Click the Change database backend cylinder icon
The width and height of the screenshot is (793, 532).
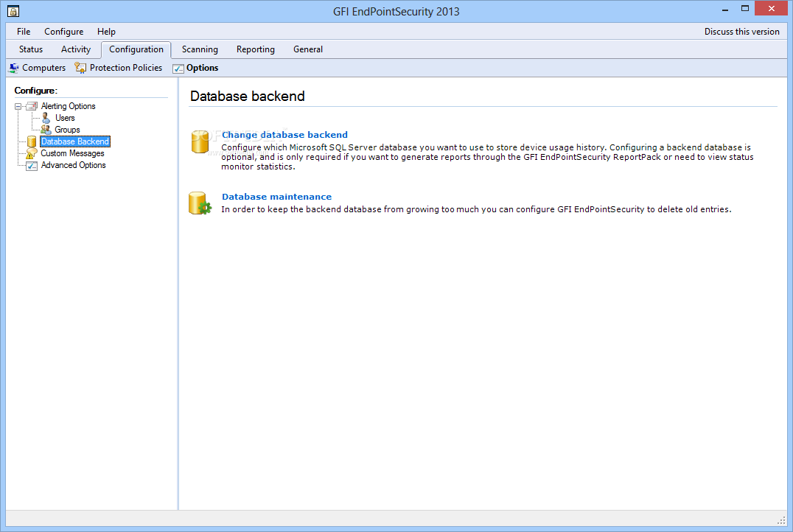(x=200, y=141)
